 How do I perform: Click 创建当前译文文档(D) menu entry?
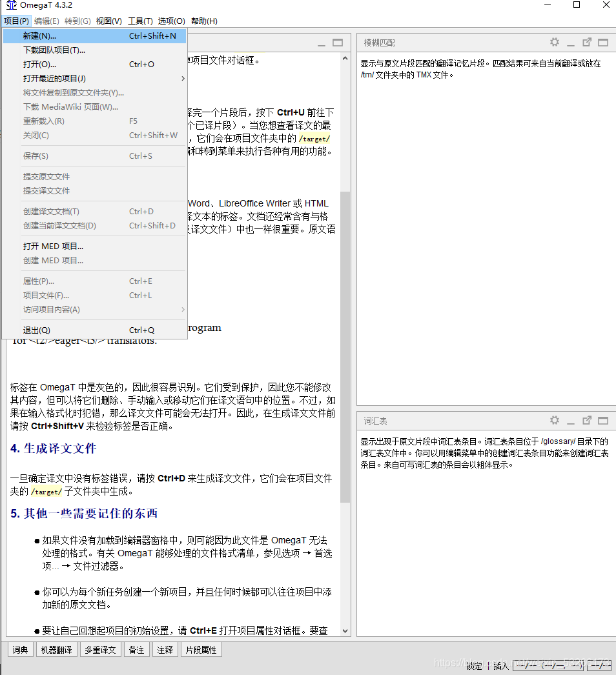(x=95, y=226)
